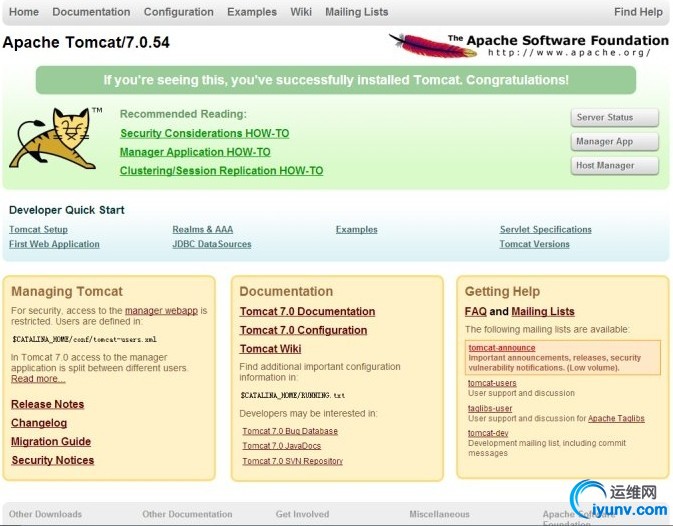Open First Web Application link

pos(55,244)
